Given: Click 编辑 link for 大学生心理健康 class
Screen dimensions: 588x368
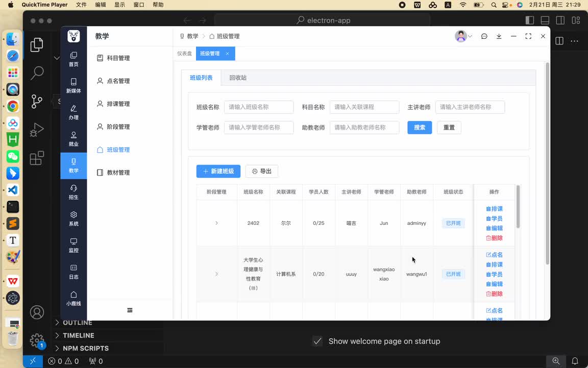Looking at the screenshot, I should [494, 284].
